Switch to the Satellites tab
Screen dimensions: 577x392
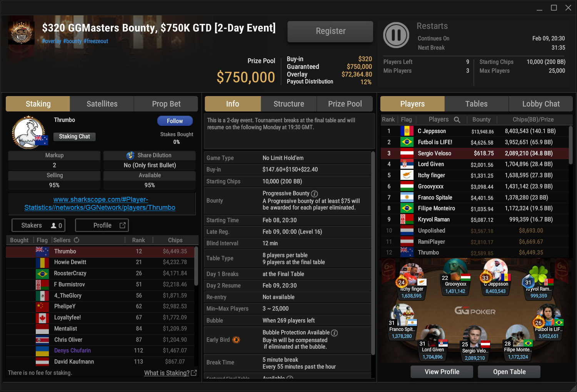click(x=102, y=104)
